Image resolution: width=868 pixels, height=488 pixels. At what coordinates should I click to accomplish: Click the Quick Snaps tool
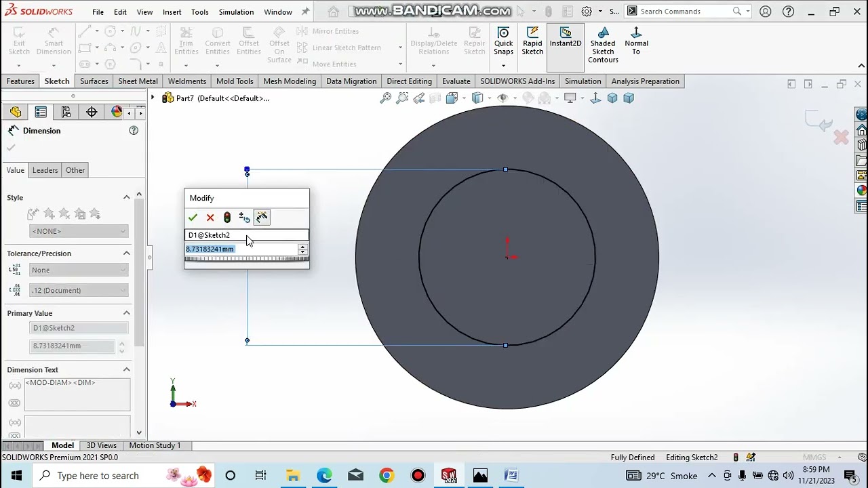click(x=503, y=42)
